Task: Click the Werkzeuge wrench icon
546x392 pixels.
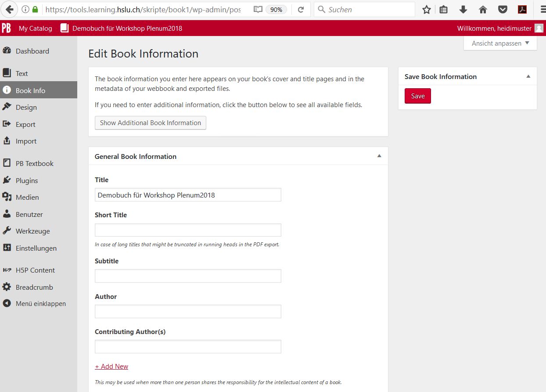Action: click(x=7, y=231)
